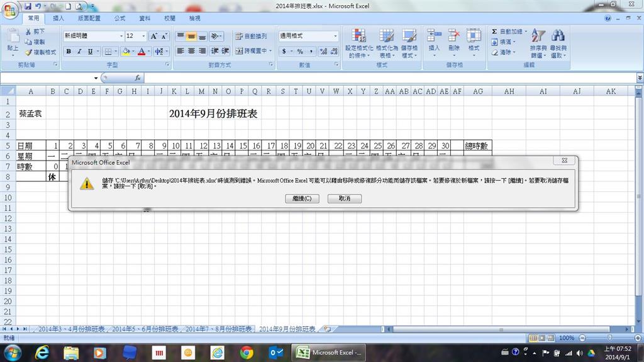Open font size dropdown
The image size is (644, 362).
click(x=143, y=37)
